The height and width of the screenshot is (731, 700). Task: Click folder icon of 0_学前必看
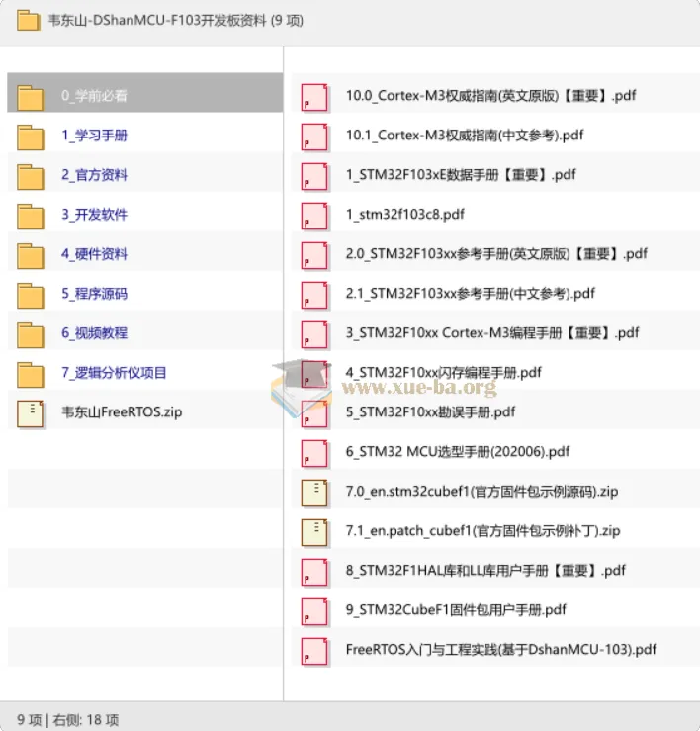pyautogui.click(x=31, y=98)
